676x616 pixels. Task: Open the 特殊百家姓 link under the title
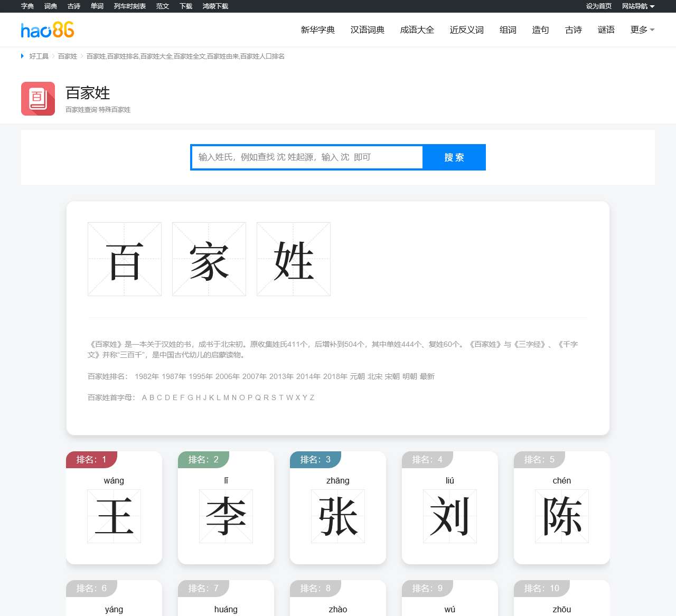click(x=115, y=110)
